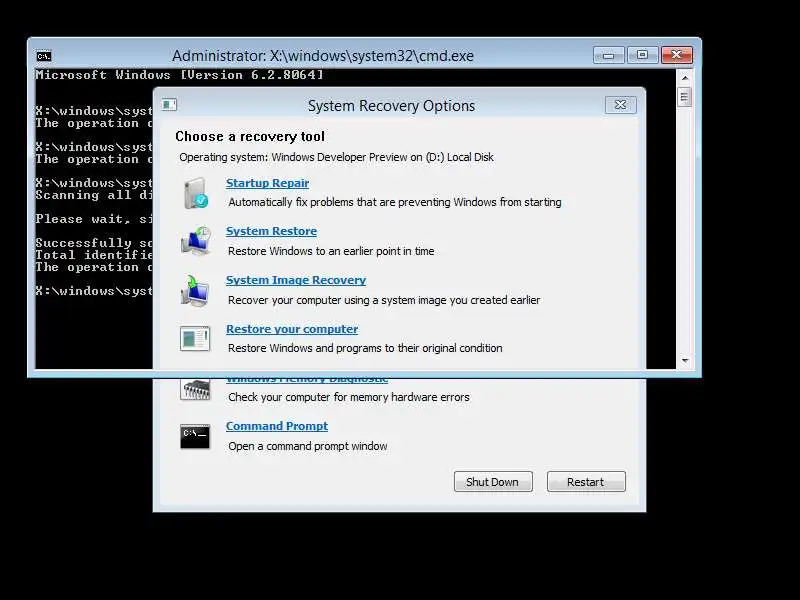Click the System Recovery Options title icon
800x600 pixels.
point(169,105)
